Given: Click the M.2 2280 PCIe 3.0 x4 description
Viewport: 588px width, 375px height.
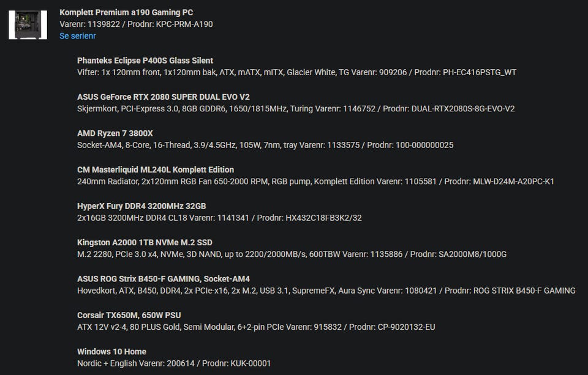Looking at the screenshot, I should [x=292, y=254].
